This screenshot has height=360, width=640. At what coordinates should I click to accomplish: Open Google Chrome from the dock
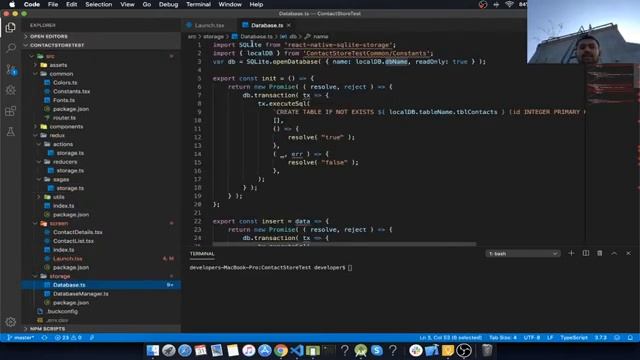281,351
